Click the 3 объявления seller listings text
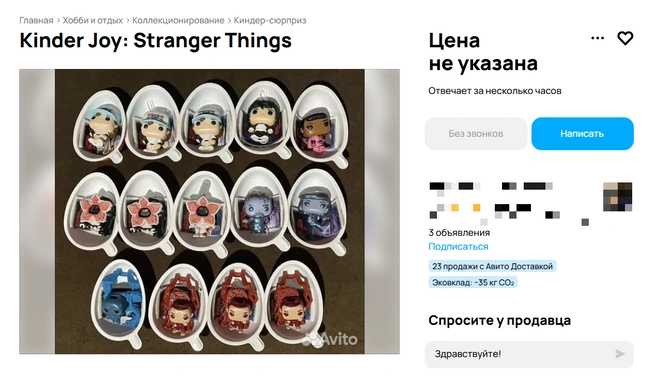 (459, 233)
